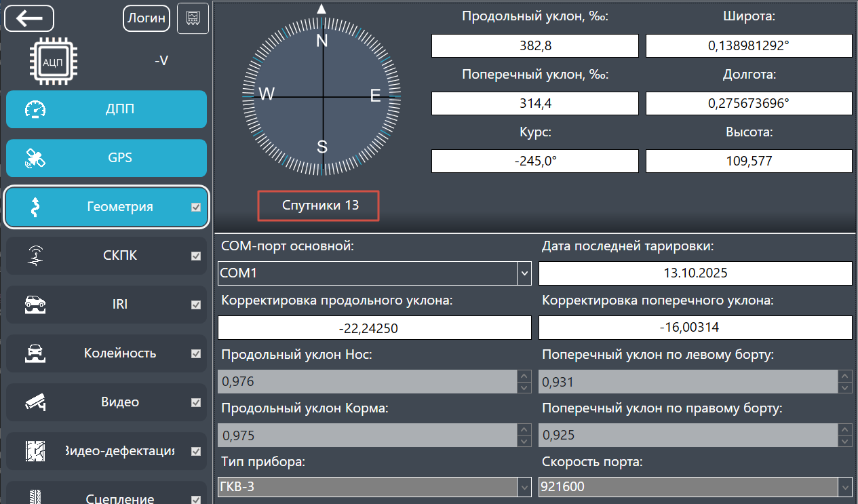Open the ДПП section

pos(106,109)
